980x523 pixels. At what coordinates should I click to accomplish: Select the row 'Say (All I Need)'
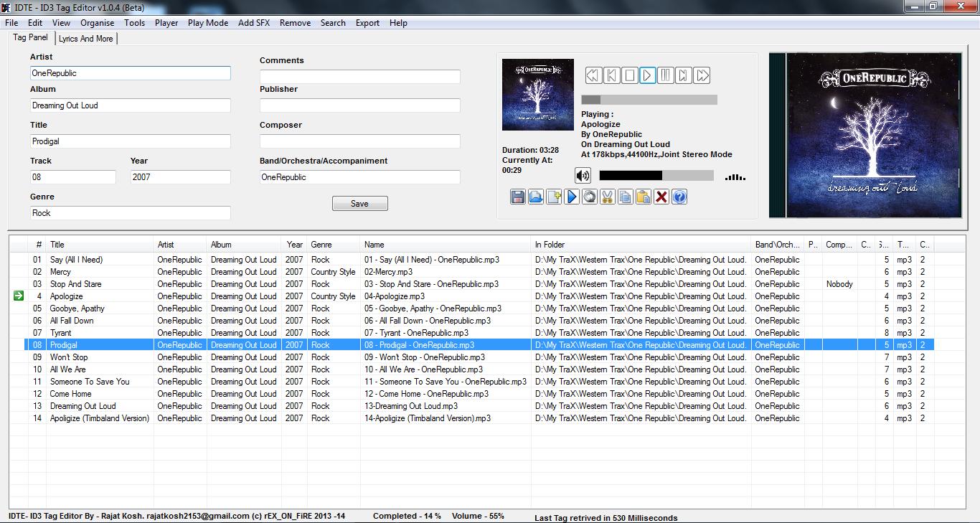(x=471, y=259)
